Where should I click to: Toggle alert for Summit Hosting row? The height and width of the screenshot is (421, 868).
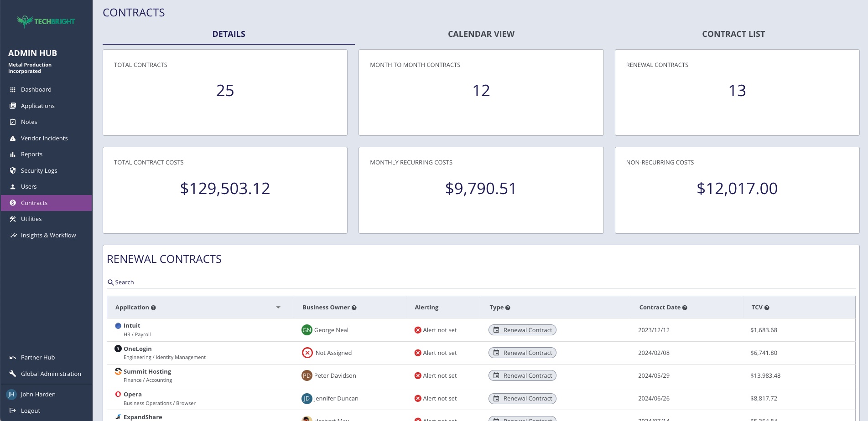click(x=417, y=376)
